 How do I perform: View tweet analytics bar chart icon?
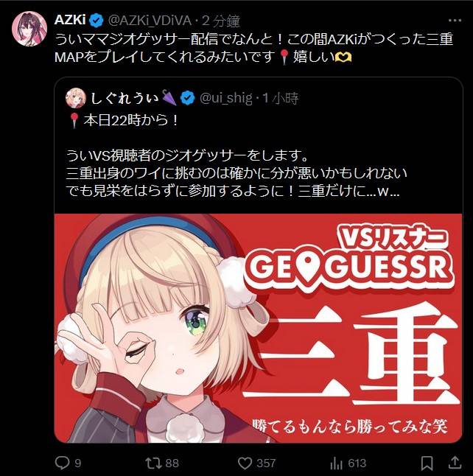[336, 463]
